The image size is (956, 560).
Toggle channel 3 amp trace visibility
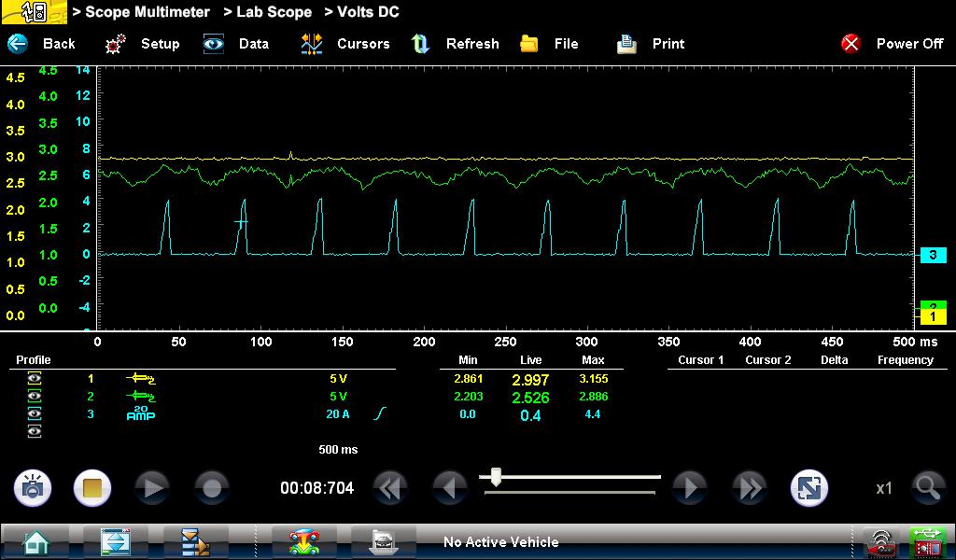pos(35,413)
